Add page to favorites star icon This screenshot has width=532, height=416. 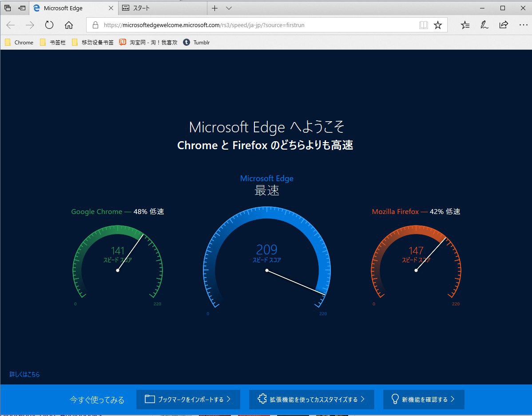click(x=438, y=25)
